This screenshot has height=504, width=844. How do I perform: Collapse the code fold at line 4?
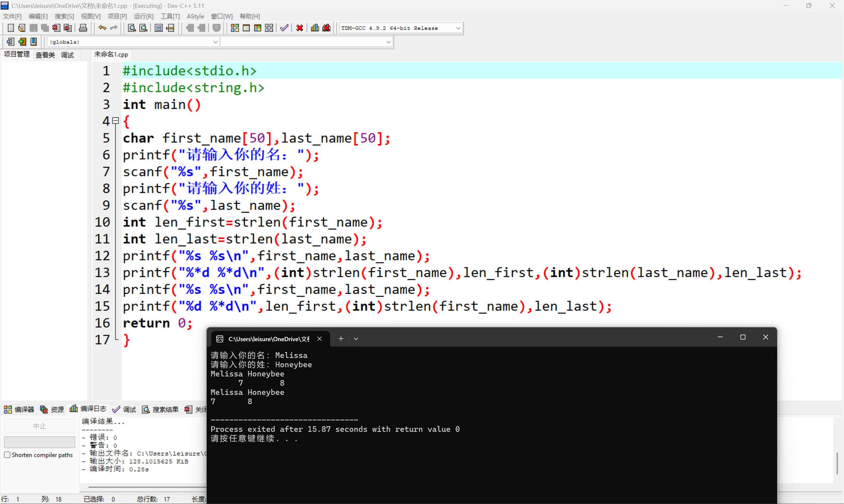click(115, 121)
